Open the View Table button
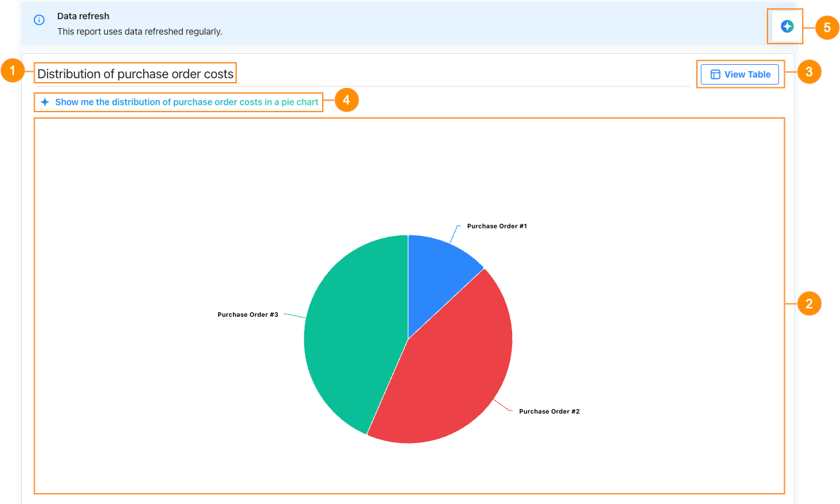Image resolution: width=840 pixels, height=504 pixels. coord(740,74)
